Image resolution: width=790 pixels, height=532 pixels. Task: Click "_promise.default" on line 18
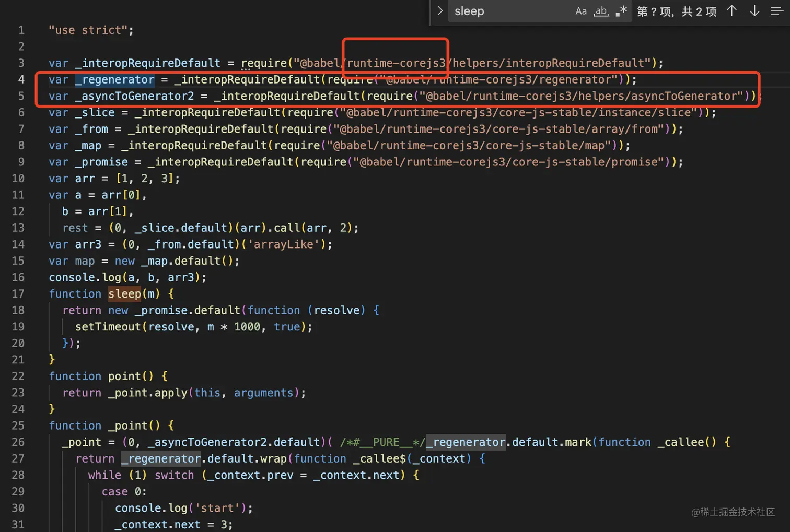[x=188, y=311]
